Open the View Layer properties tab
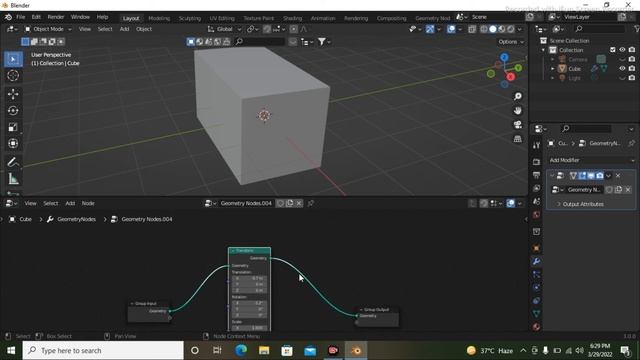Viewport: 640px width, 360px height. (536, 188)
